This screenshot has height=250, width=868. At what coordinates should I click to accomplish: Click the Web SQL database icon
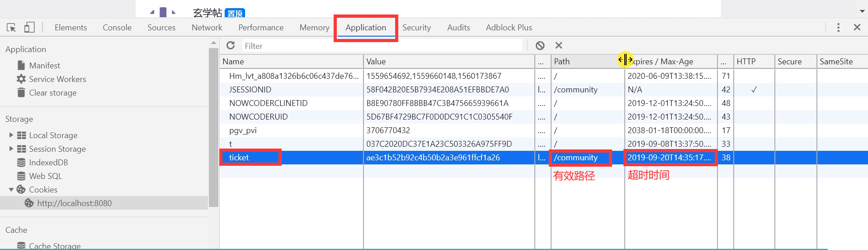[x=21, y=176]
